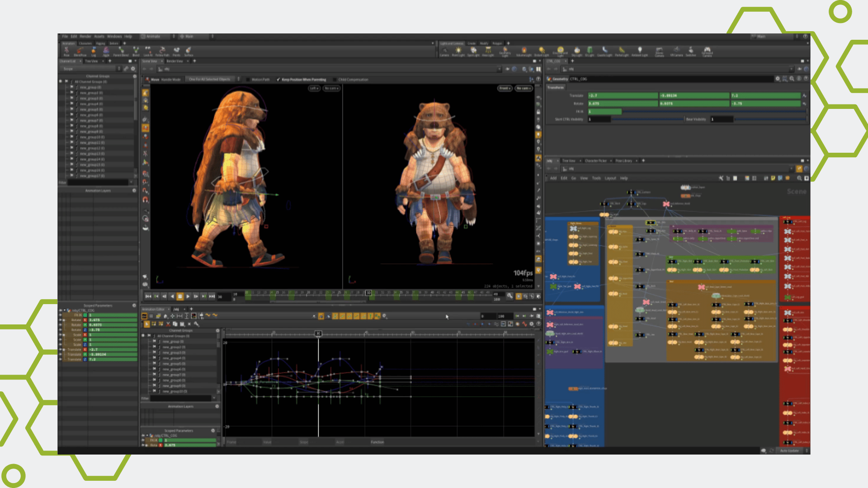Select the Follow Path shelf tool
This screenshot has width=868, height=488.
pos(162,51)
